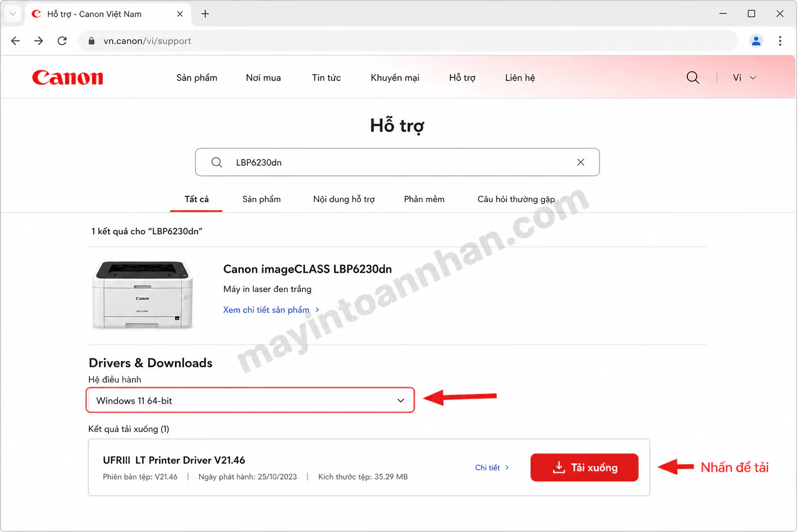Click the magnifier icon in support search box
The image size is (798, 532).
click(217, 162)
